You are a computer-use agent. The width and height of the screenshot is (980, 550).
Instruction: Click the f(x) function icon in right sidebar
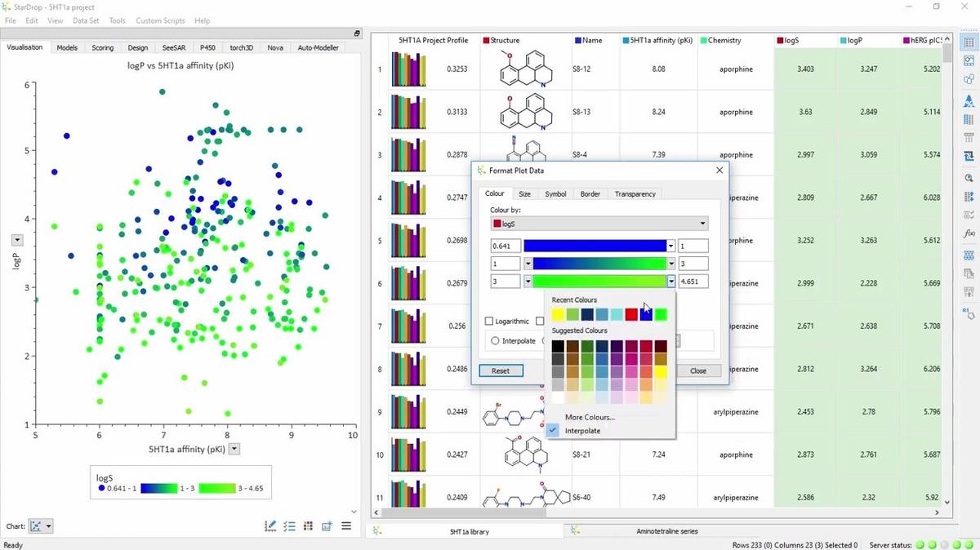(x=969, y=234)
